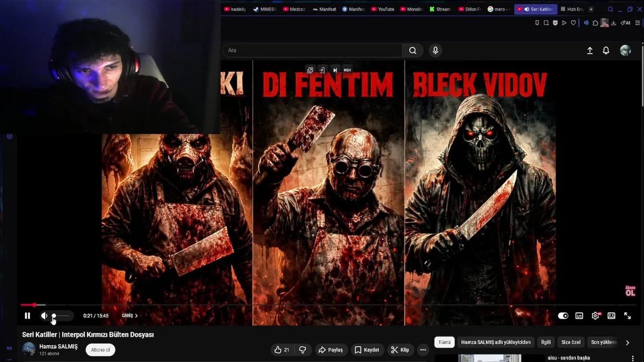Start voice search with microphone

[435, 50]
